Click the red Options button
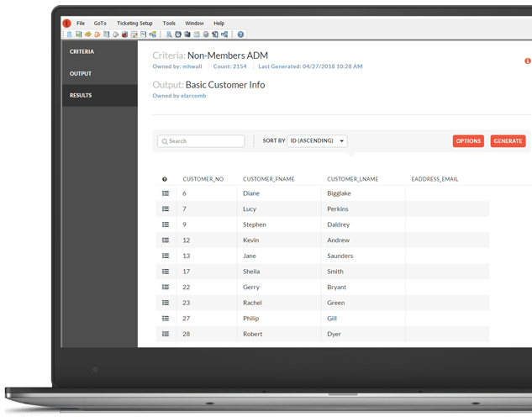Viewport: 532px width, 417px height. (x=468, y=140)
